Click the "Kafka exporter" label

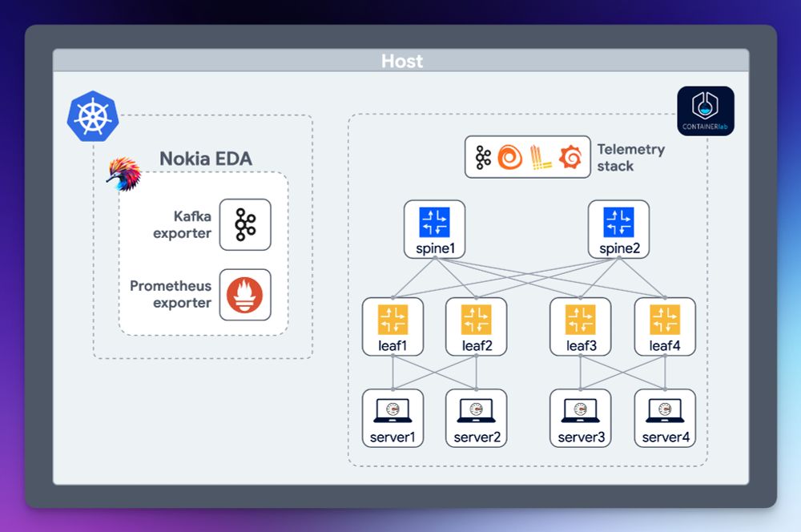(183, 225)
